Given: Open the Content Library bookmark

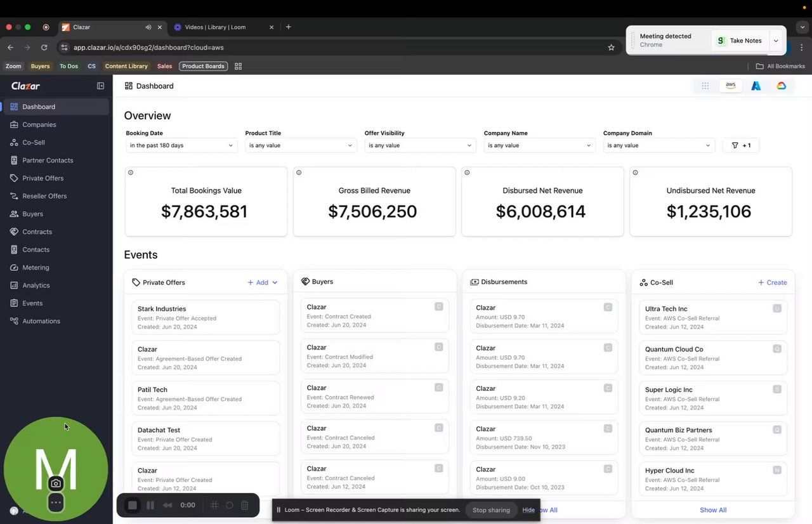Looking at the screenshot, I should click(x=126, y=66).
